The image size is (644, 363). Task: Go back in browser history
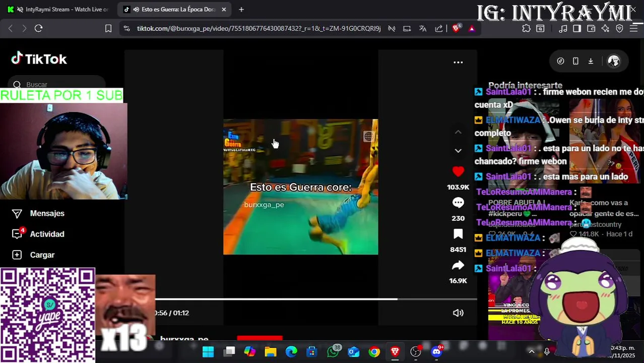pos(11,29)
